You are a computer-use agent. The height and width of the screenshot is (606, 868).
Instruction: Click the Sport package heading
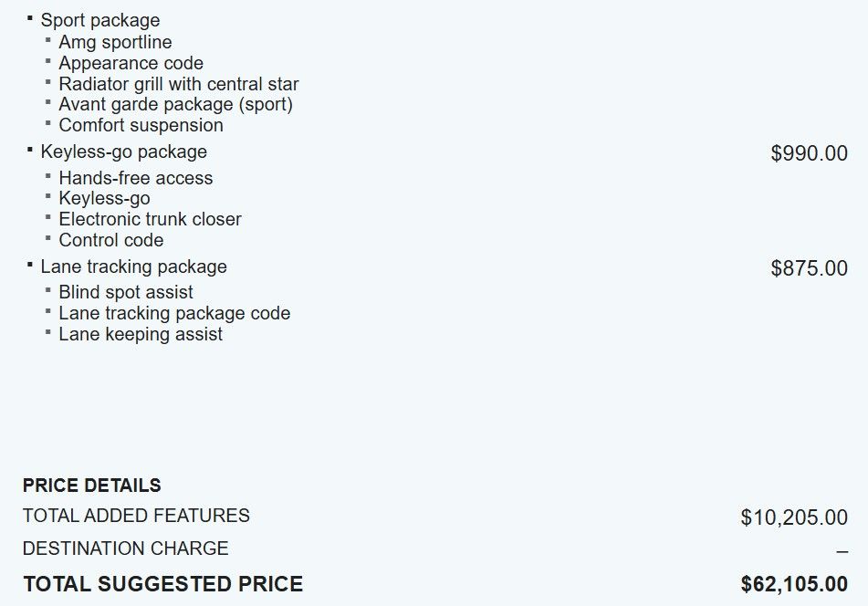tap(99, 20)
